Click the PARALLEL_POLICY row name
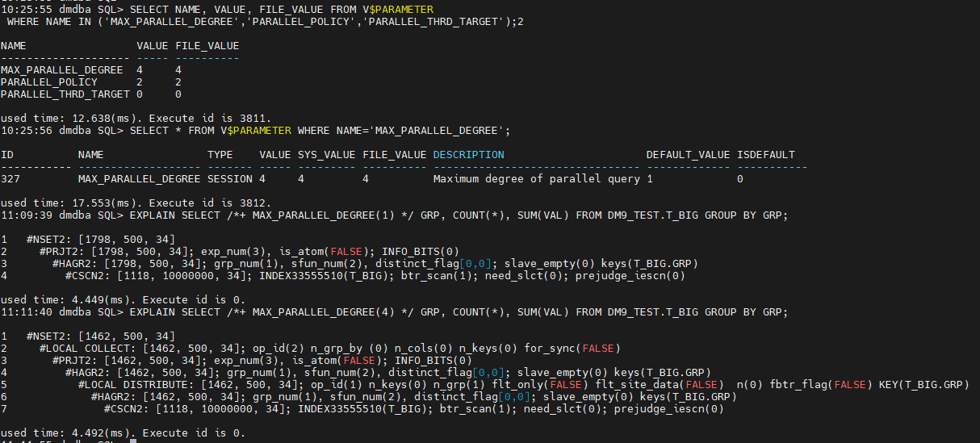Viewport: 980px width, 443px height. point(49,82)
